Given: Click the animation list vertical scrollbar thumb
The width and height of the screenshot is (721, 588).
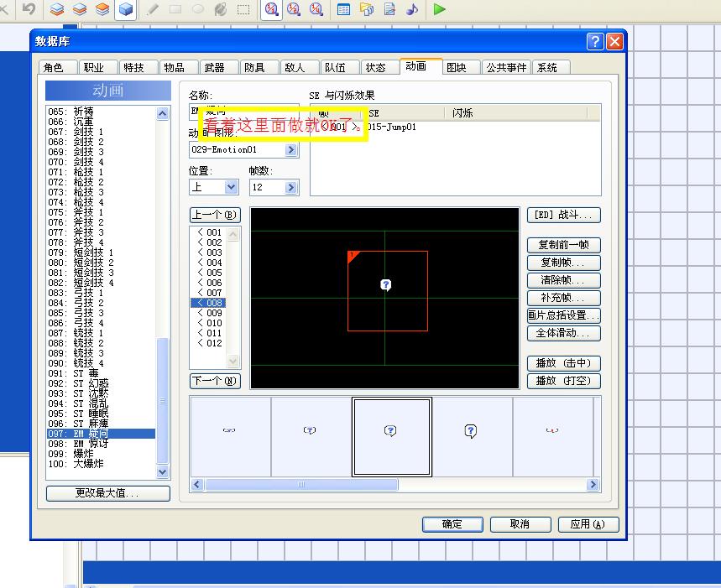Looking at the screenshot, I should click(x=162, y=401).
